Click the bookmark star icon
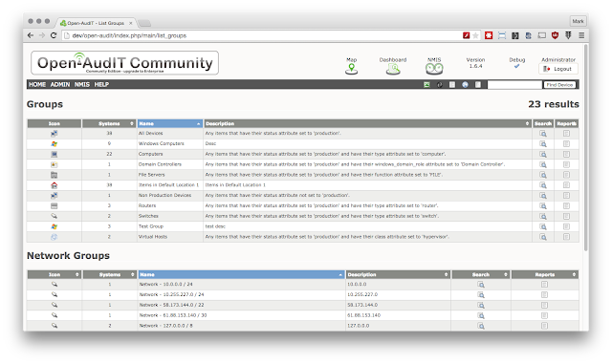The image size is (612, 364). 475,35
